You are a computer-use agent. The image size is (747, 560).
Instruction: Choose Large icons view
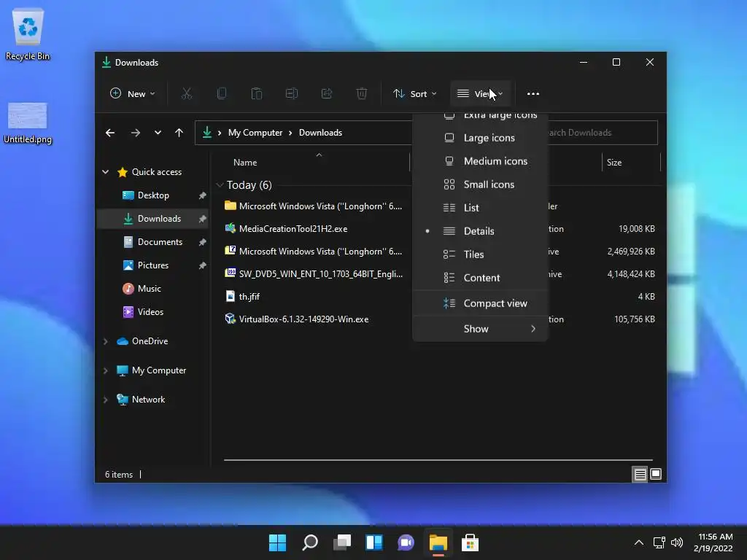coord(480,138)
